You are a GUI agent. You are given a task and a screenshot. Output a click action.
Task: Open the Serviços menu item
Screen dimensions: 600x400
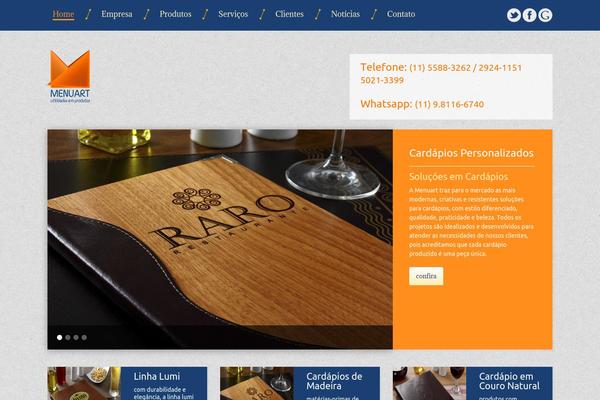pos(233,14)
